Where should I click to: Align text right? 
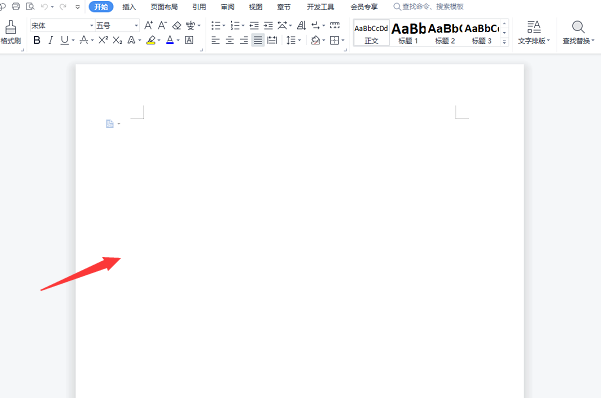click(x=244, y=40)
